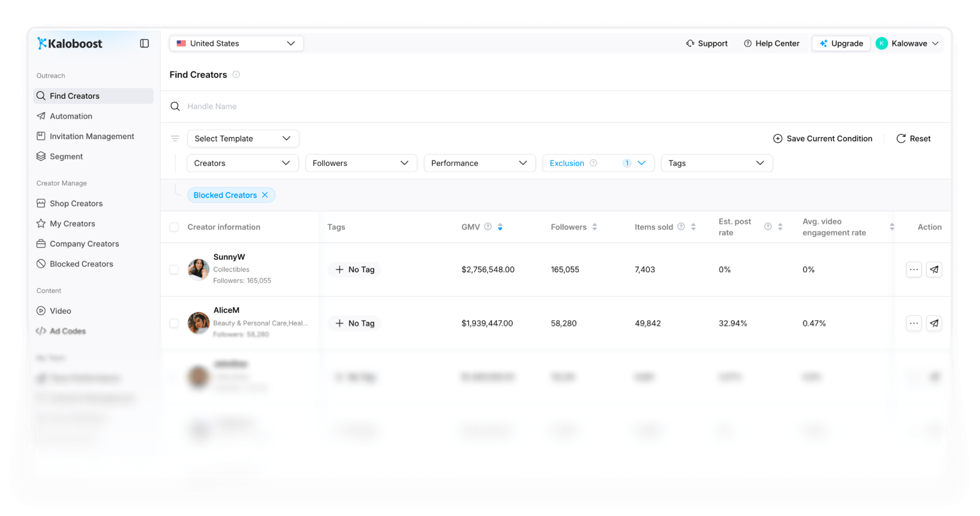
Task: Open the Kalowave account menu
Action: point(908,44)
